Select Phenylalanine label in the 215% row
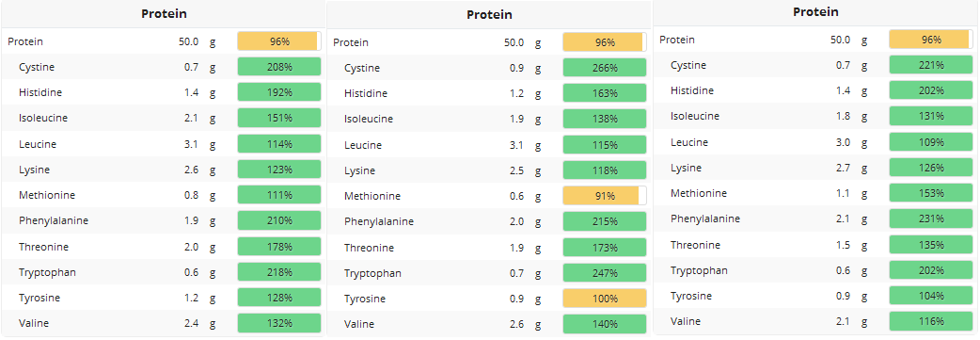The image size is (980, 340). (x=379, y=221)
